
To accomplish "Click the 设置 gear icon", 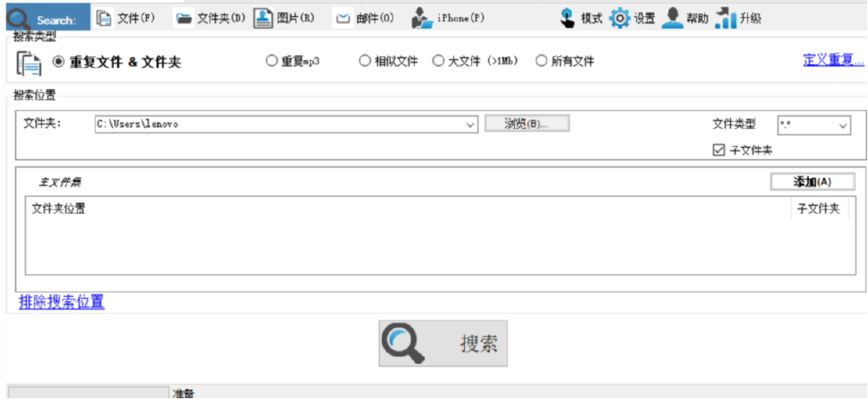I will tap(620, 19).
